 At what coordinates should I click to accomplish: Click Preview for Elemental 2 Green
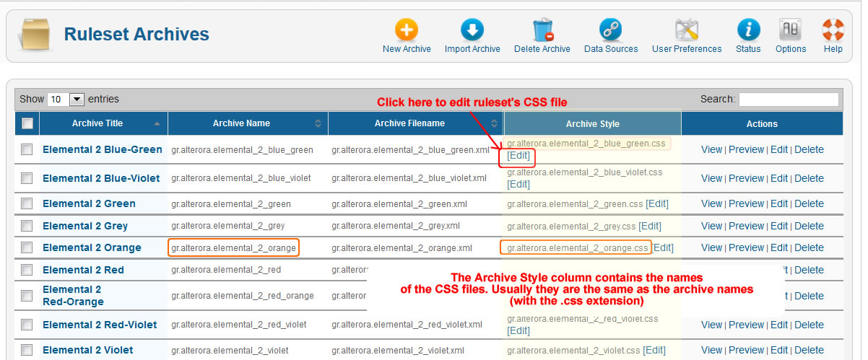[x=746, y=203]
